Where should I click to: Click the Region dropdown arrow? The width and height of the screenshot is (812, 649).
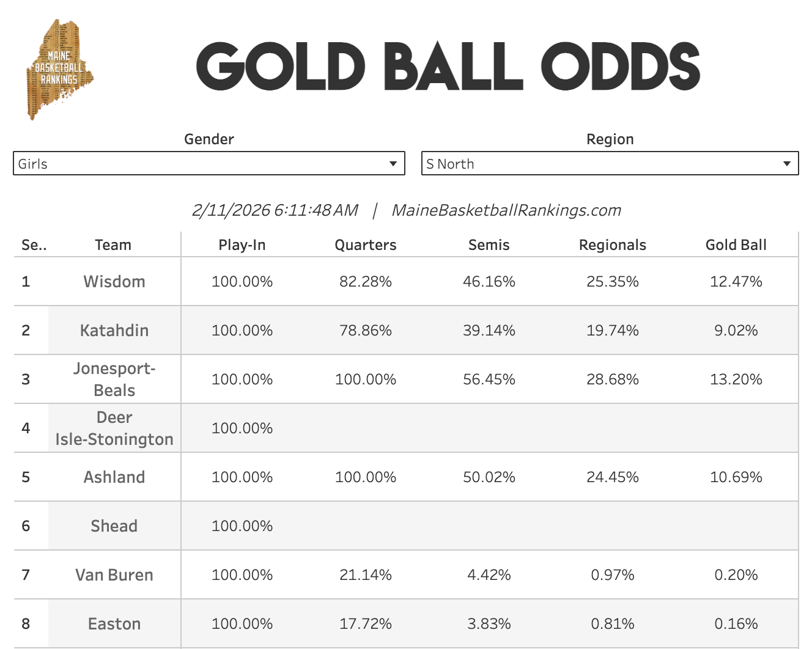787,164
